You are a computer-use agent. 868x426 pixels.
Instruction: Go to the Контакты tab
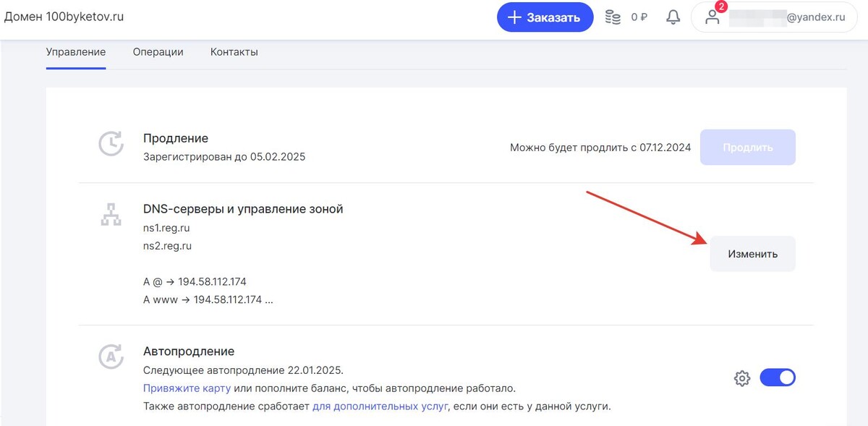point(234,52)
